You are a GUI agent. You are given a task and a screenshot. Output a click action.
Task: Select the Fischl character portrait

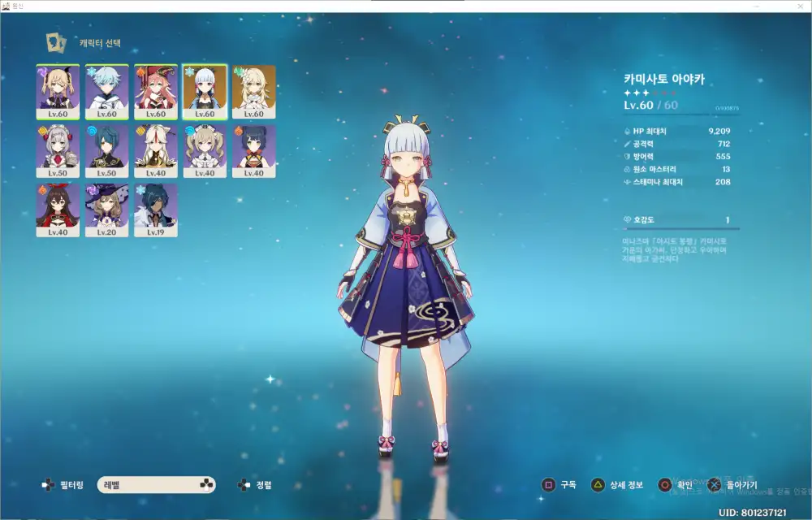[x=58, y=91]
